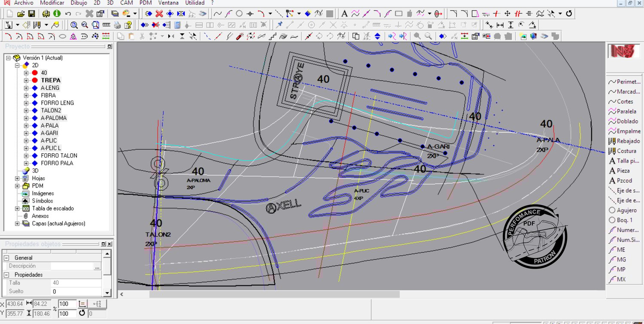This screenshot has width=644, height=324.
Task: Collapse the General properties section
Action: [6, 258]
